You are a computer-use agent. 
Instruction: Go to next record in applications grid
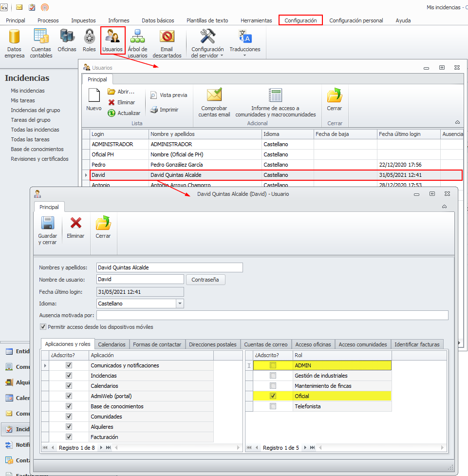pos(101,447)
